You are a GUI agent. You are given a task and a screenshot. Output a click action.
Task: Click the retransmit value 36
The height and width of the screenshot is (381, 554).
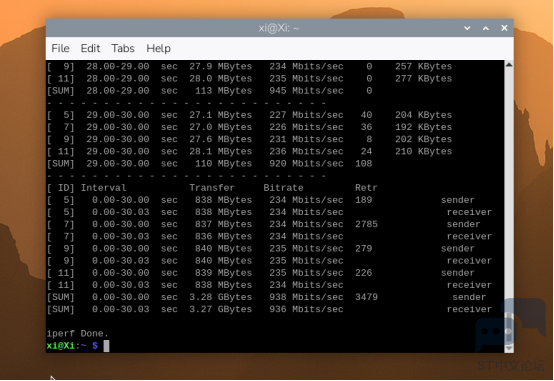click(366, 127)
